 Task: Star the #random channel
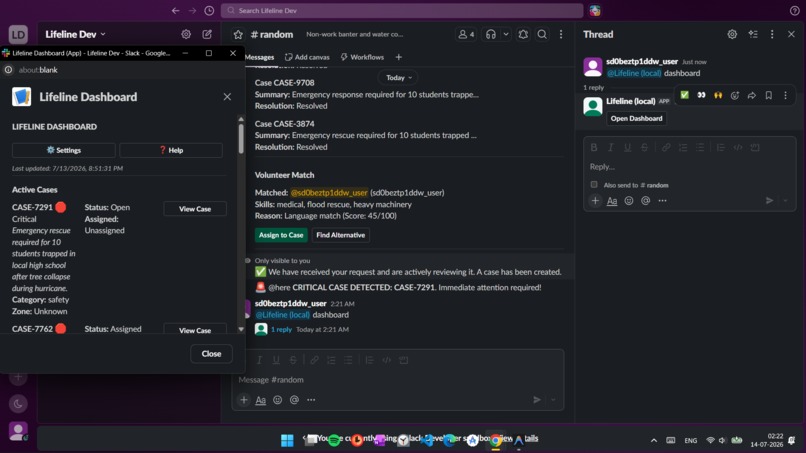pos(238,34)
